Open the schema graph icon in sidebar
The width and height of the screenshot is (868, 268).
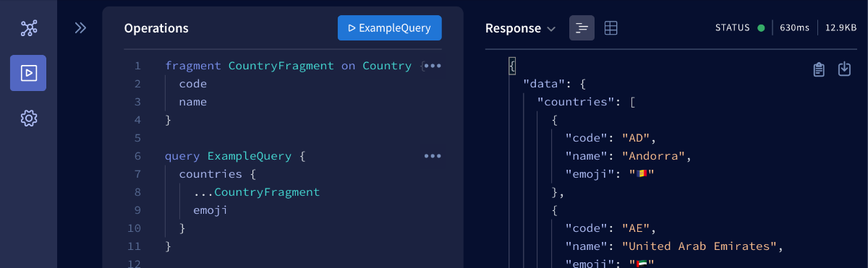point(28,28)
